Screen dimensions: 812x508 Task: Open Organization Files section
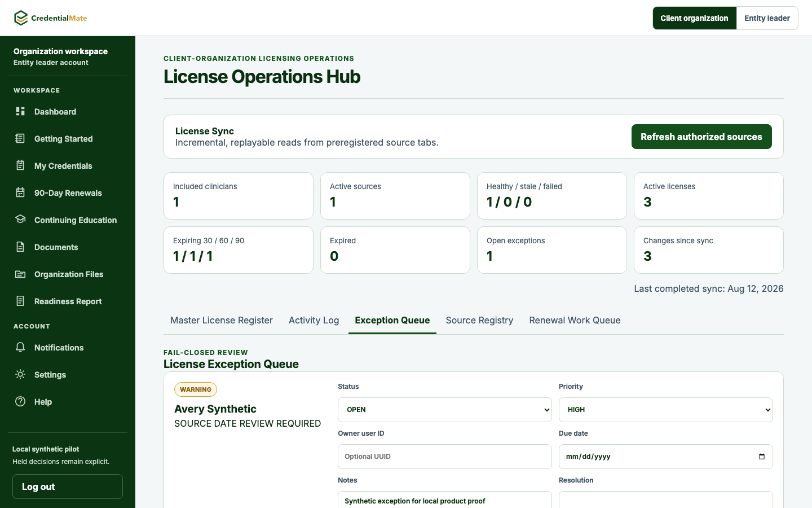coord(68,274)
